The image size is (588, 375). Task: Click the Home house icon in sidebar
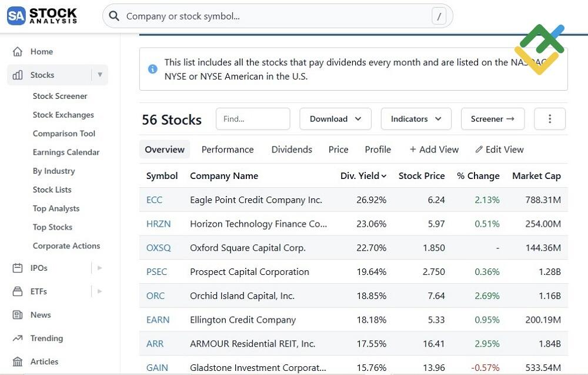click(18, 52)
